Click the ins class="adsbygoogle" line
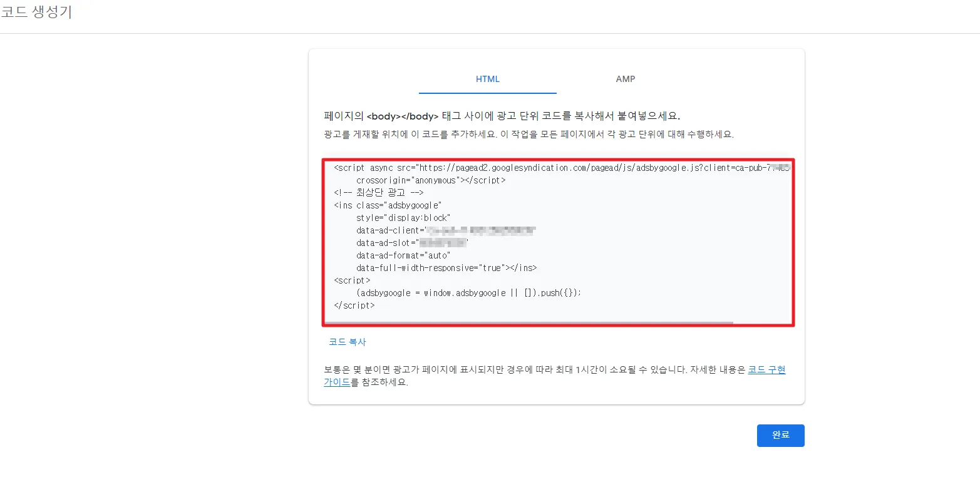 [388, 205]
